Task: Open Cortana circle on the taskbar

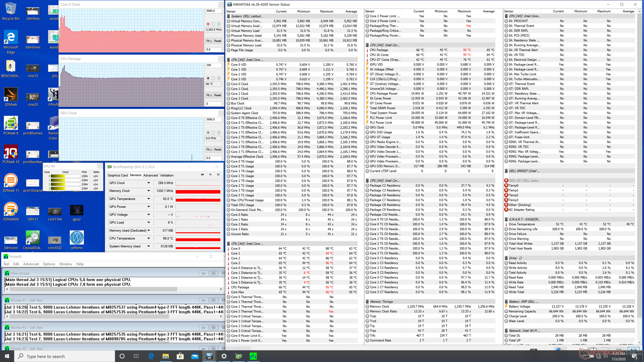Action: (122, 356)
